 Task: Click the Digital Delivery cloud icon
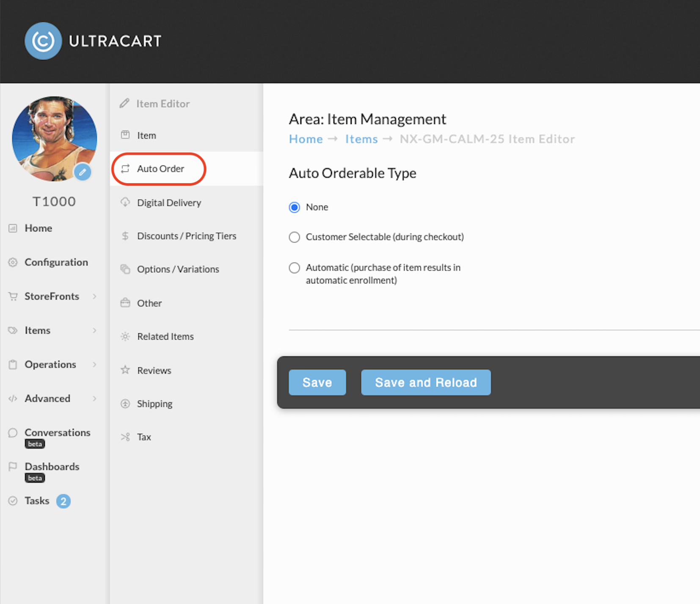pos(125,202)
